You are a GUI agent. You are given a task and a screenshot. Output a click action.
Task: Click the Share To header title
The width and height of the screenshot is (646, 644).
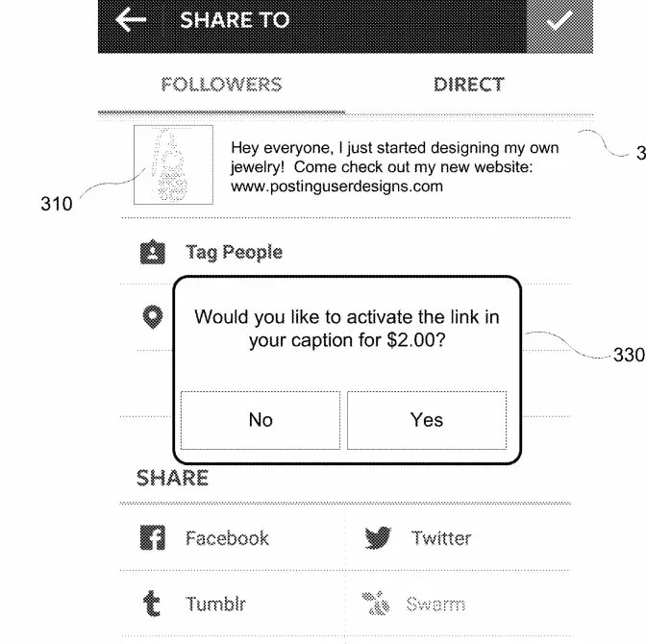tap(235, 20)
